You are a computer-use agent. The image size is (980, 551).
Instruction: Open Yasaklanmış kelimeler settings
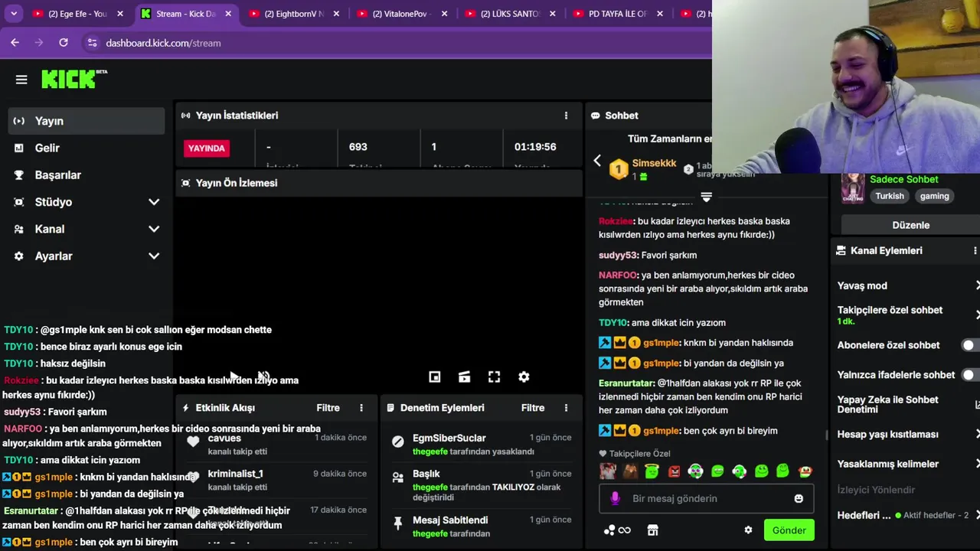(908, 464)
